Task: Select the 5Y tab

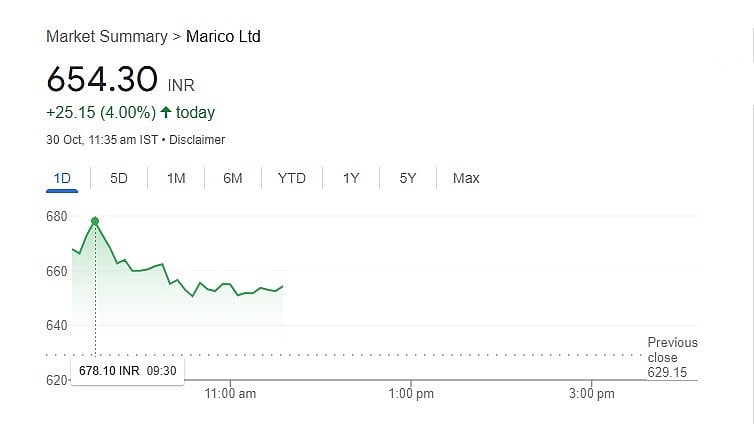Action: (x=408, y=178)
